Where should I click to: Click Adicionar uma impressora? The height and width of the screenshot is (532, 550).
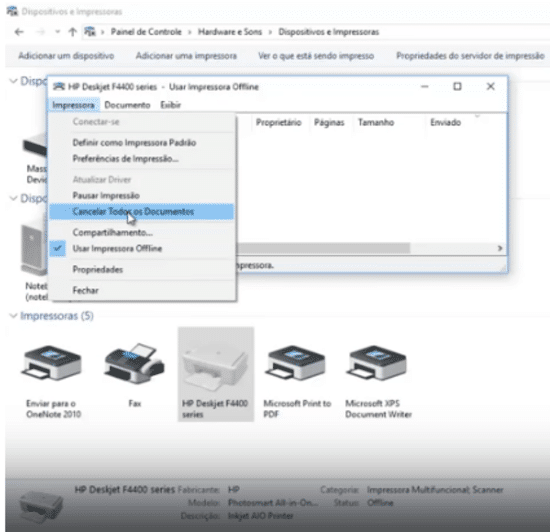pos(186,56)
